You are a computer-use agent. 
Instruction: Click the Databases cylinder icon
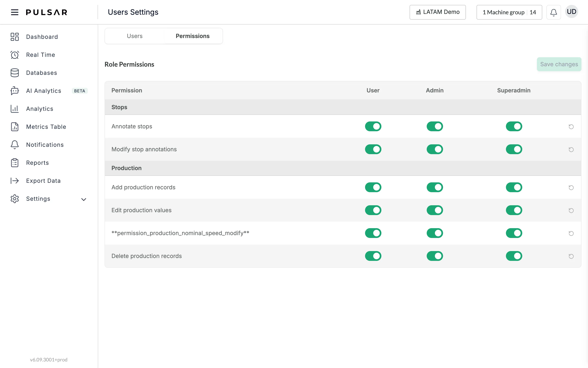tap(14, 73)
